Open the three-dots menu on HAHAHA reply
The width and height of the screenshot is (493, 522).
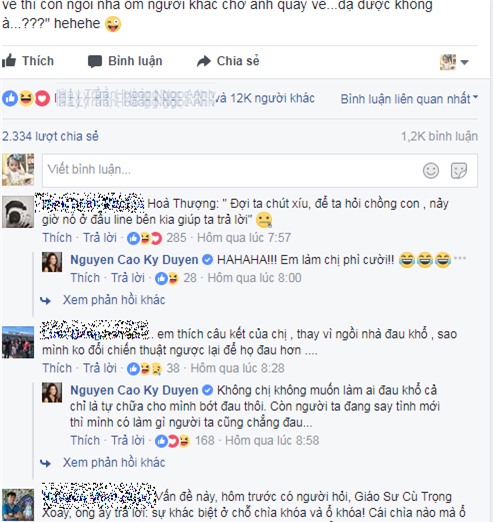(x=460, y=258)
